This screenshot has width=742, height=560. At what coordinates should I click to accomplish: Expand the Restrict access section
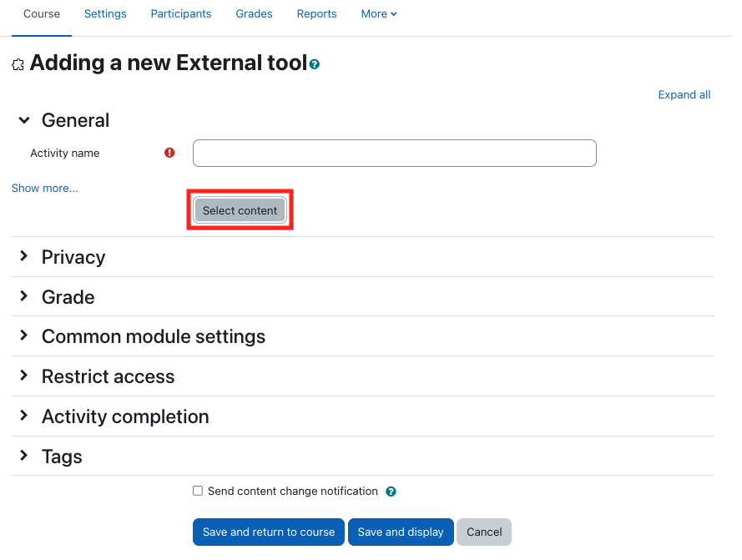pyautogui.click(x=24, y=376)
